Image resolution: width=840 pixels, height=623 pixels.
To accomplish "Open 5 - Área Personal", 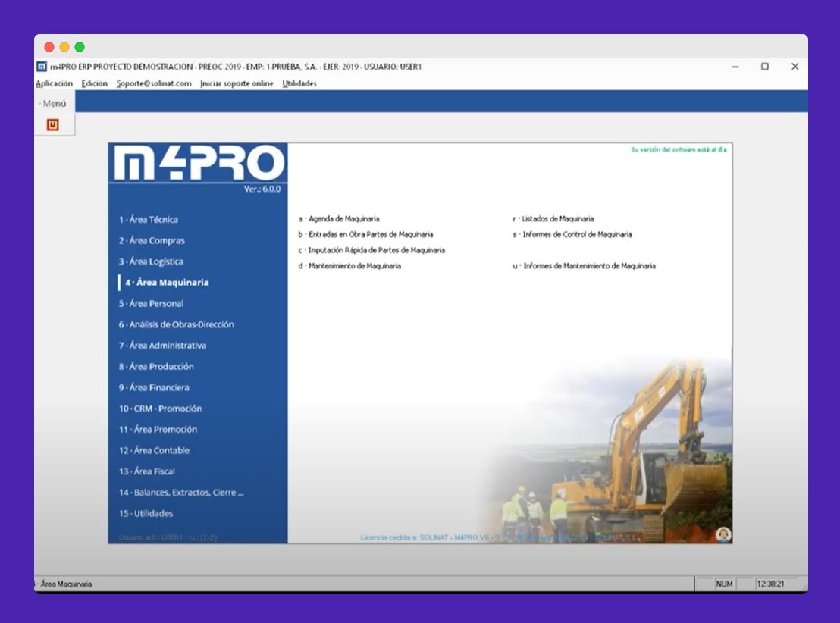I will (x=151, y=303).
